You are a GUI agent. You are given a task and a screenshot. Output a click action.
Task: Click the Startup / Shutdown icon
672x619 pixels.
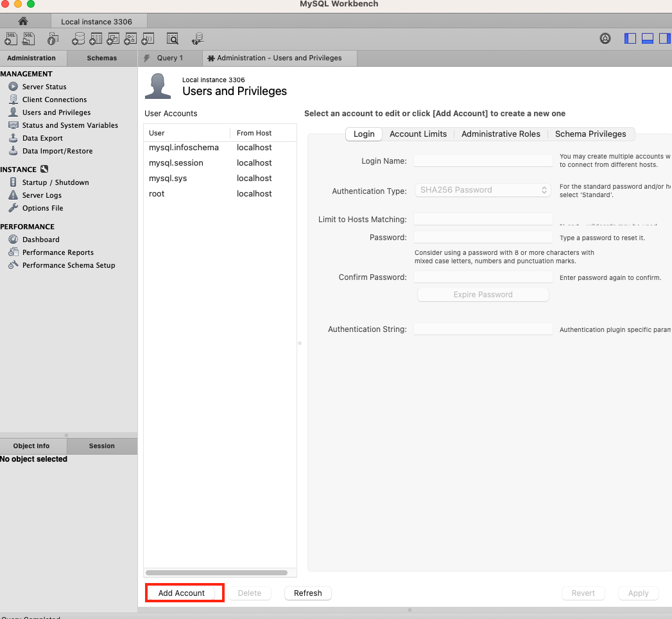(13, 182)
